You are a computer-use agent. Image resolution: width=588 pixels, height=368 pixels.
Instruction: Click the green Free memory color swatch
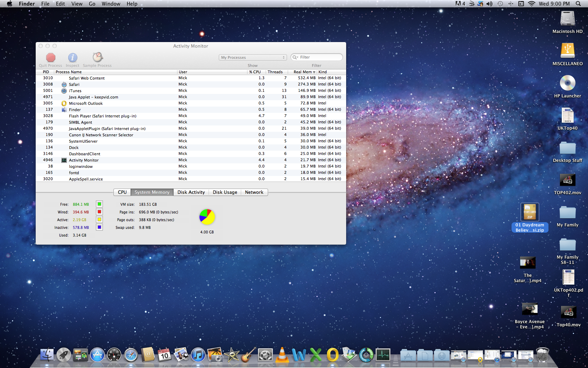click(99, 204)
